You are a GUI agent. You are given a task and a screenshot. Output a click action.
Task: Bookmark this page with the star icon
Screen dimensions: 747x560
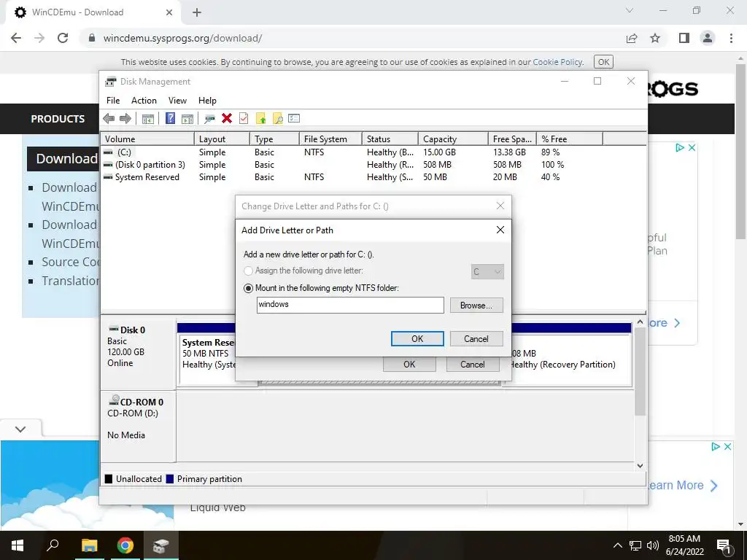[x=655, y=38]
